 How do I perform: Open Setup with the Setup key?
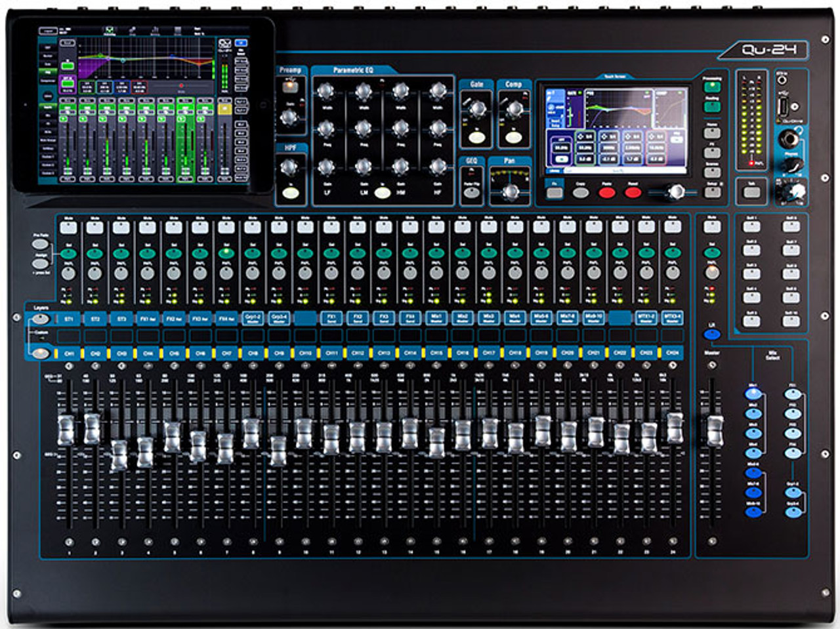[x=712, y=193]
